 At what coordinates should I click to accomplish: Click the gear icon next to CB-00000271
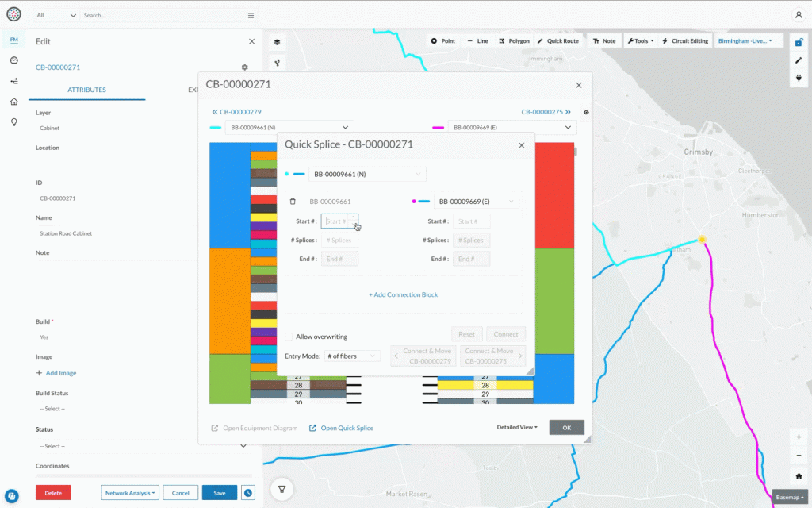pos(244,67)
